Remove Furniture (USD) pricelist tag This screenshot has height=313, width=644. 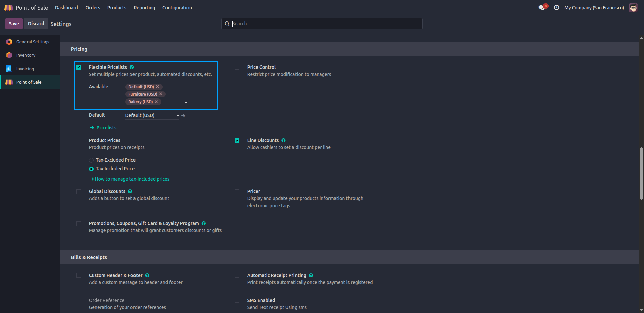[161, 94]
